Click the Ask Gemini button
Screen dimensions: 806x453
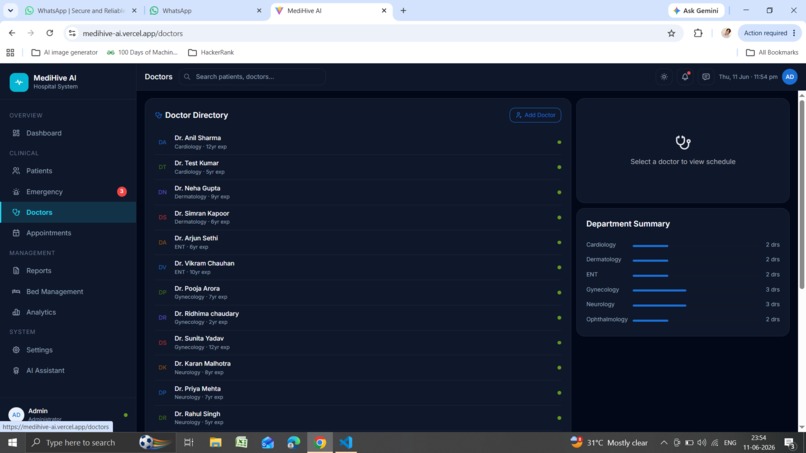(696, 10)
